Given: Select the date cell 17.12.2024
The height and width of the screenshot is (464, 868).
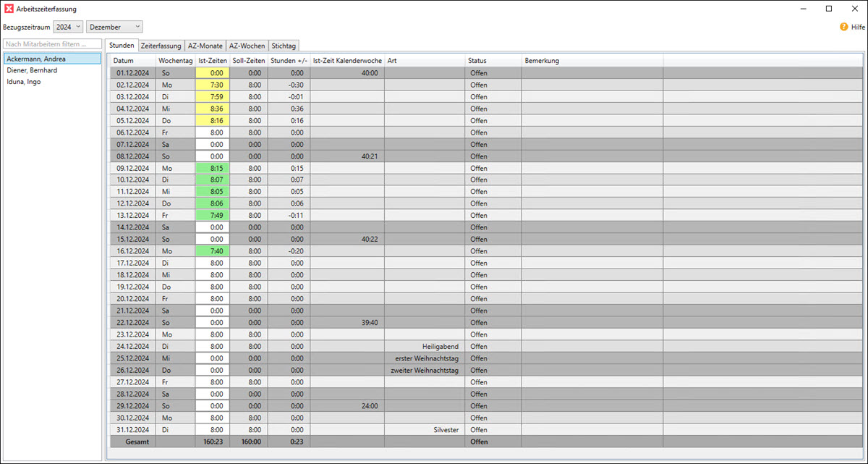Looking at the screenshot, I should click(133, 263).
